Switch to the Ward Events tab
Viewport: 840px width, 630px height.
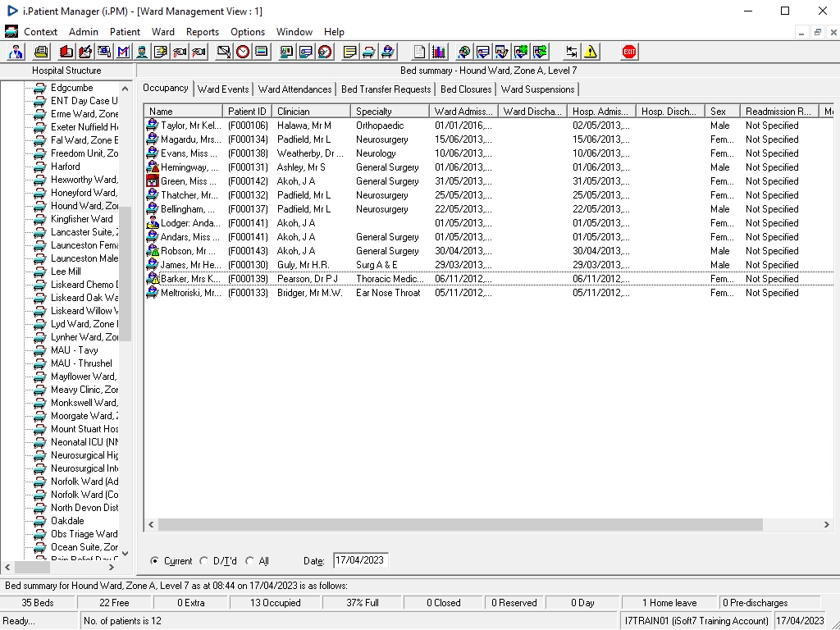pos(223,89)
